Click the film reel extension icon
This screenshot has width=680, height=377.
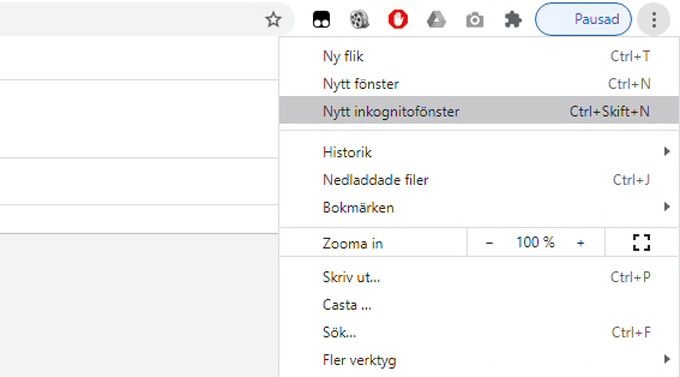[360, 20]
